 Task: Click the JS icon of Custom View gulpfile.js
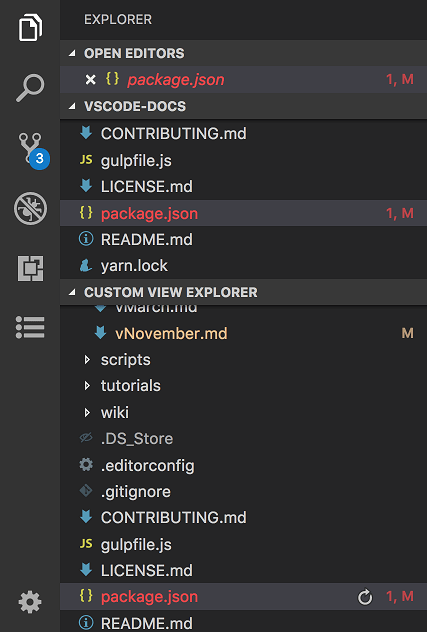tap(86, 544)
